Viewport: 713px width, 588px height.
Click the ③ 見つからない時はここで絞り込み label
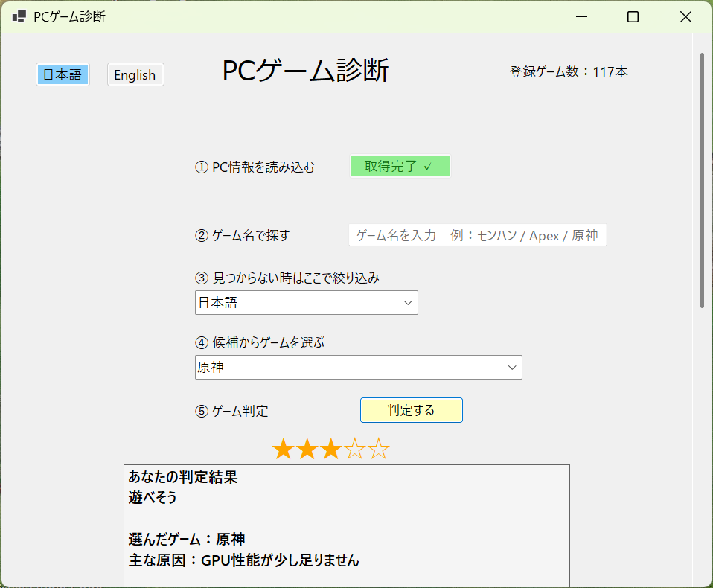point(287,278)
